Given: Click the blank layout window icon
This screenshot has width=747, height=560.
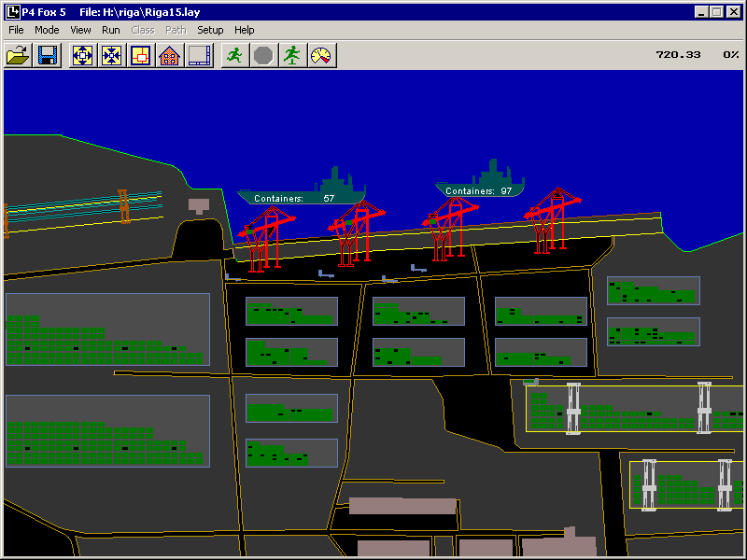Looking at the screenshot, I should coord(199,55).
